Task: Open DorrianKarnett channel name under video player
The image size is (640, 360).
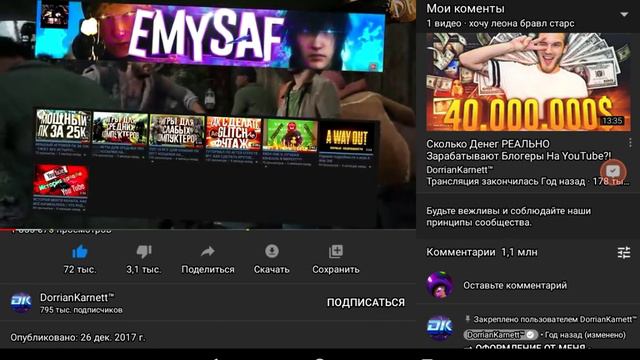Action: point(77,298)
